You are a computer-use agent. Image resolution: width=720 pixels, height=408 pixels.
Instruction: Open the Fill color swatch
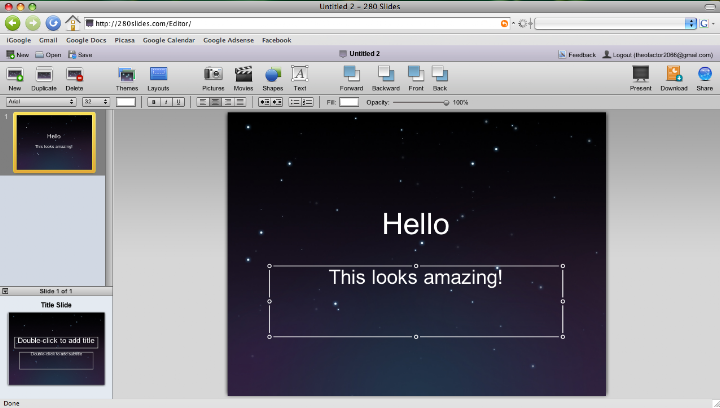pyautogui.click(x=349, y=102)
